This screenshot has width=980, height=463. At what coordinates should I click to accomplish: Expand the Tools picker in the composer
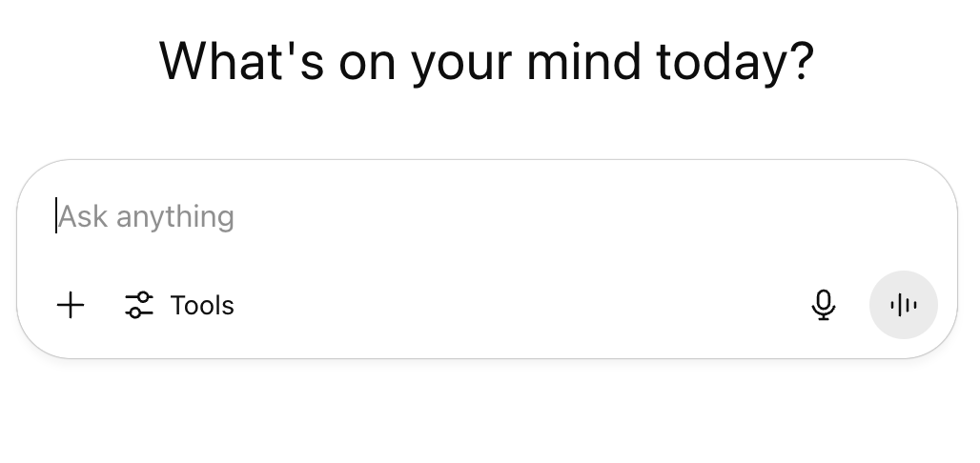tap(179, 306)
